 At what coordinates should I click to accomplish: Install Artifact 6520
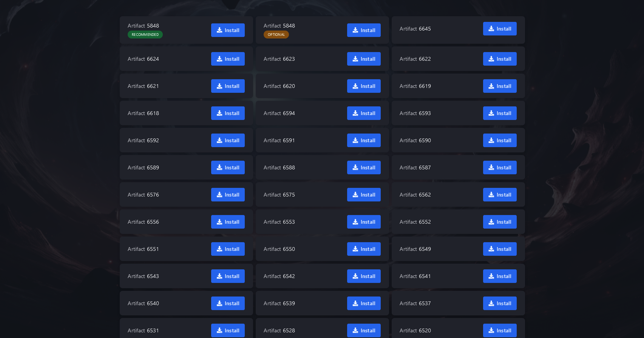coord(500,330)
